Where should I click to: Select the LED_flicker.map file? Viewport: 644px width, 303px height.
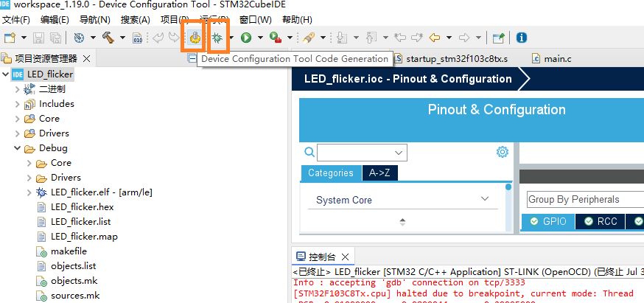coord(84,237)
